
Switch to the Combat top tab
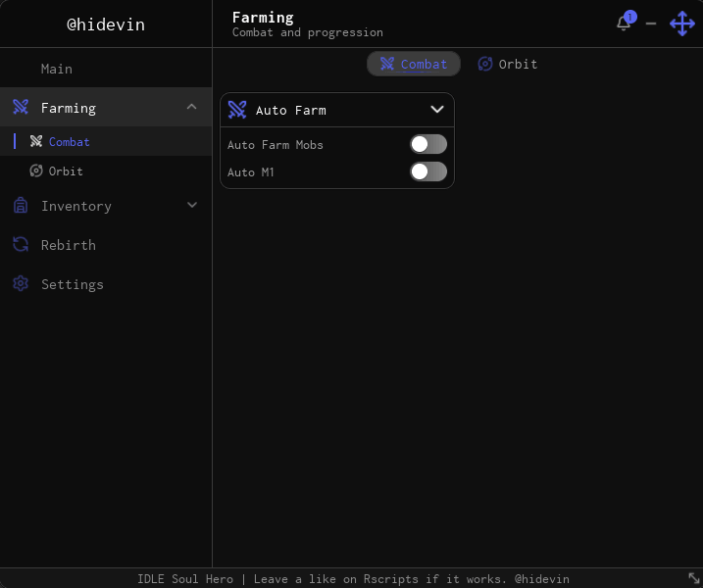pyautogui.click(x=414, y=64)
